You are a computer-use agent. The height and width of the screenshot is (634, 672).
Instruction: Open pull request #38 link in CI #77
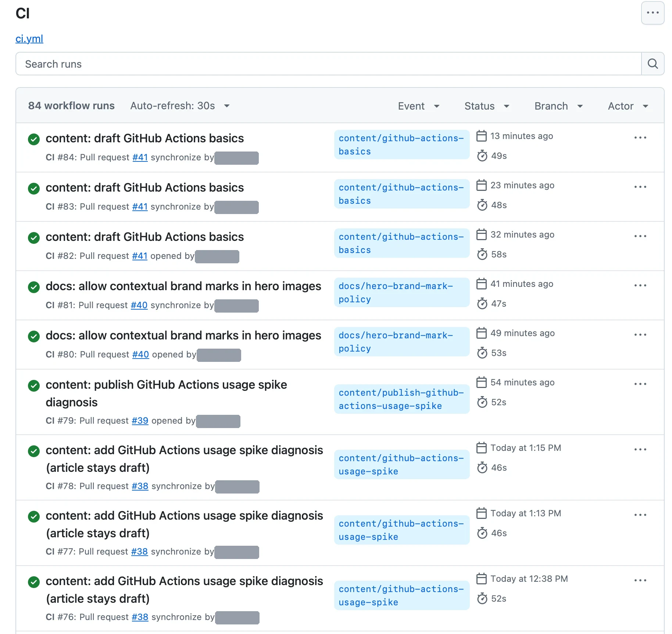click(140, 552)
